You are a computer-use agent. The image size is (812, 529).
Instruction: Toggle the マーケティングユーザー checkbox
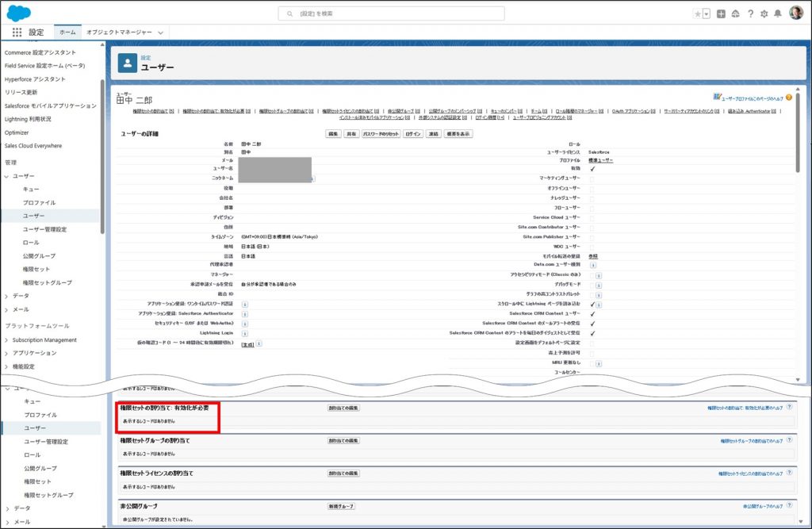592,178
